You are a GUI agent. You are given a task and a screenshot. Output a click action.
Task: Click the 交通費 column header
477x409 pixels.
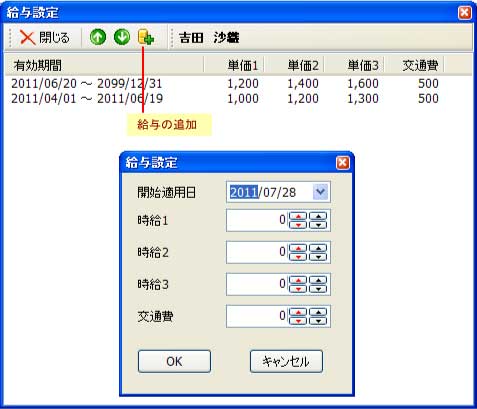414,65
